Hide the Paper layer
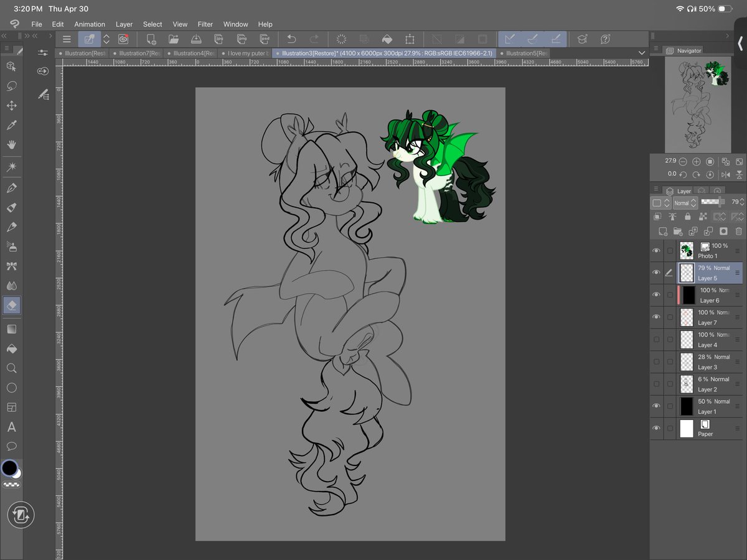Viewport: 747px width, 560px height. 656,428
